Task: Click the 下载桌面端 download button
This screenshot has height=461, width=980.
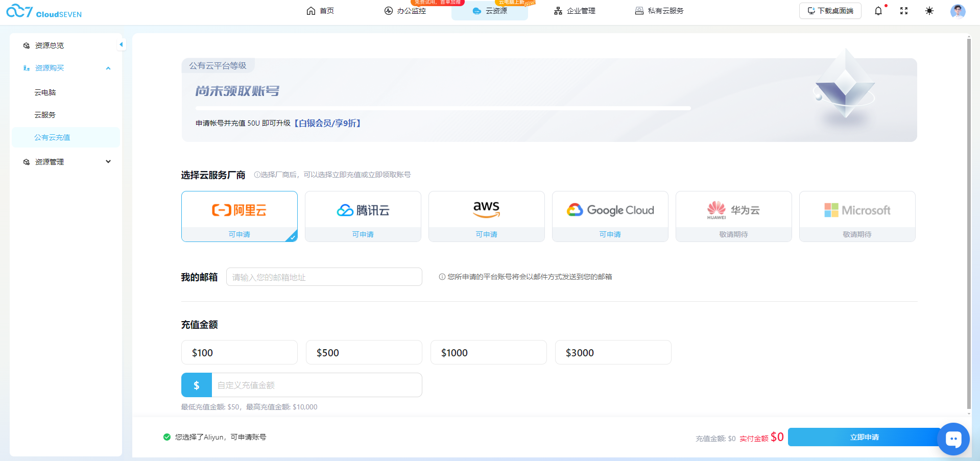Action: coord(830,11)
